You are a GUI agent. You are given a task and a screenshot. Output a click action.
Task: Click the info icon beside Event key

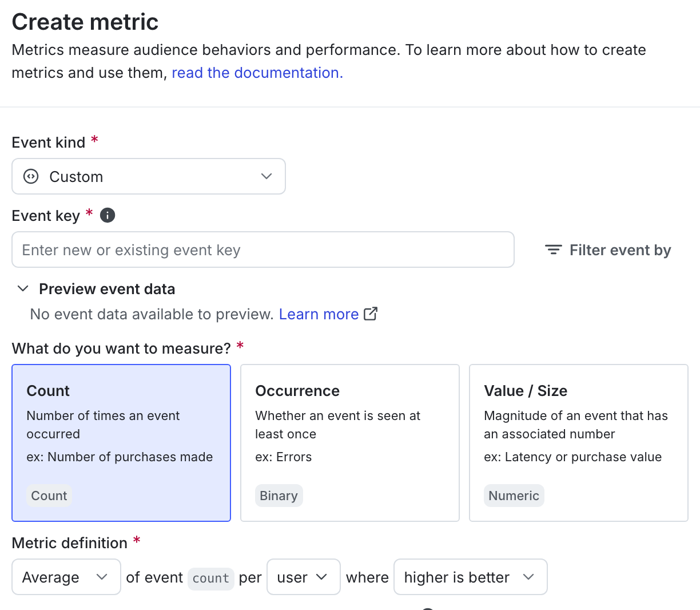coord(107,215)
